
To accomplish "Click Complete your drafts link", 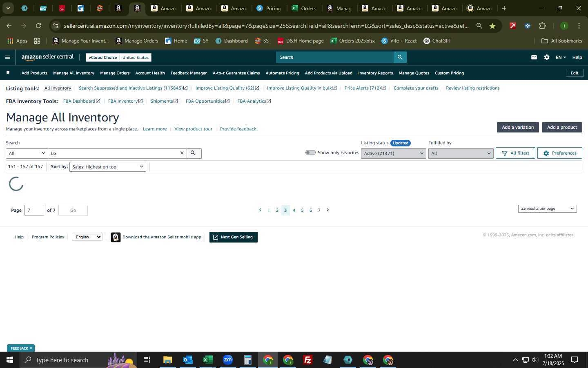I will (x=416, y=88).
